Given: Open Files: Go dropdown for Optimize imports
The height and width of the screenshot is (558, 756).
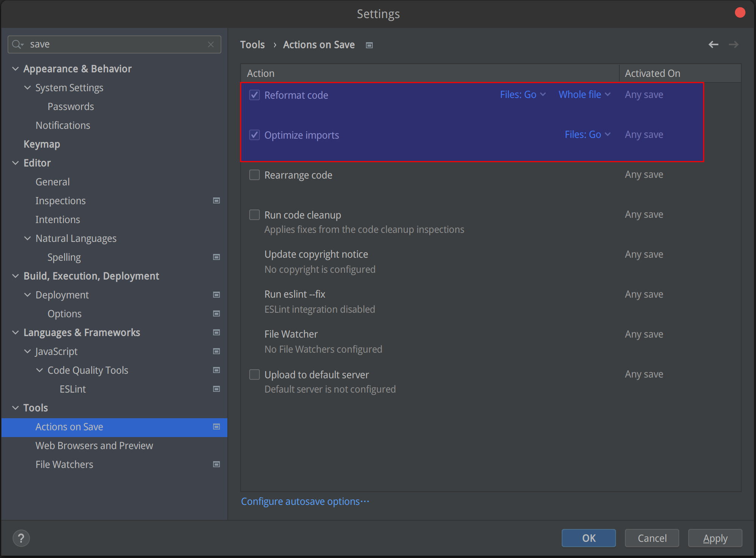Looking at the screenshot, I should (587, 135).
